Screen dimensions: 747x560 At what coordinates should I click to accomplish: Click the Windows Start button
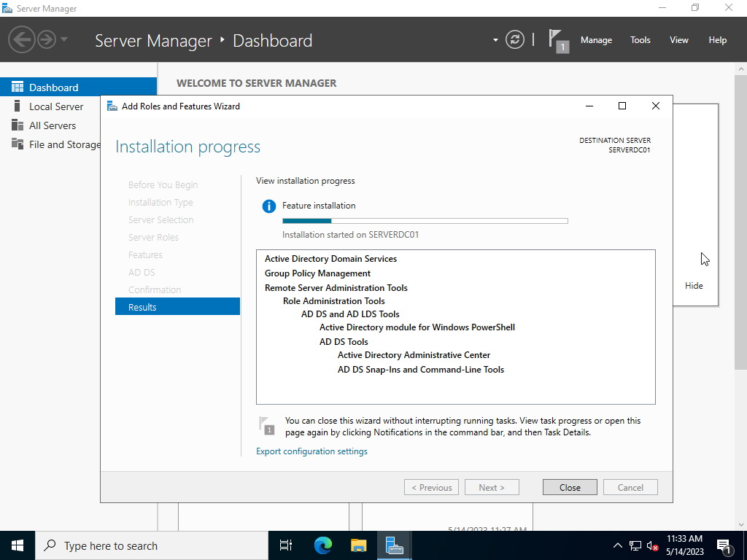[18, 545]
